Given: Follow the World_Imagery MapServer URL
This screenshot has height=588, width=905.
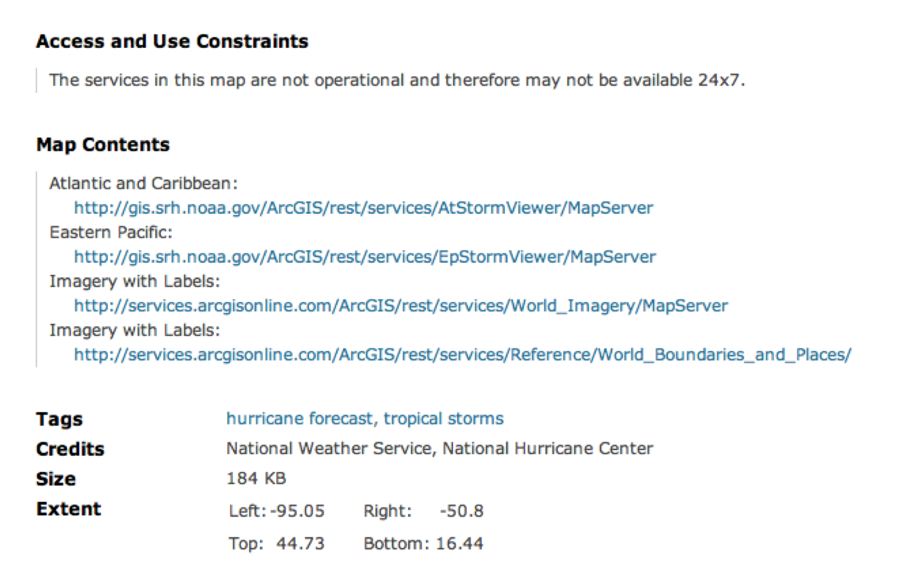Looking at the screenshot, I should 401,306.
